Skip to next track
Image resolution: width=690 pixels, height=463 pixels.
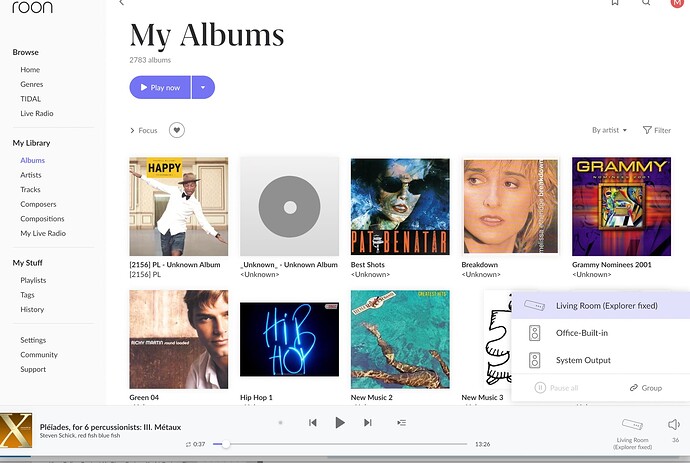pyautogui.click(x=367, y=423)
